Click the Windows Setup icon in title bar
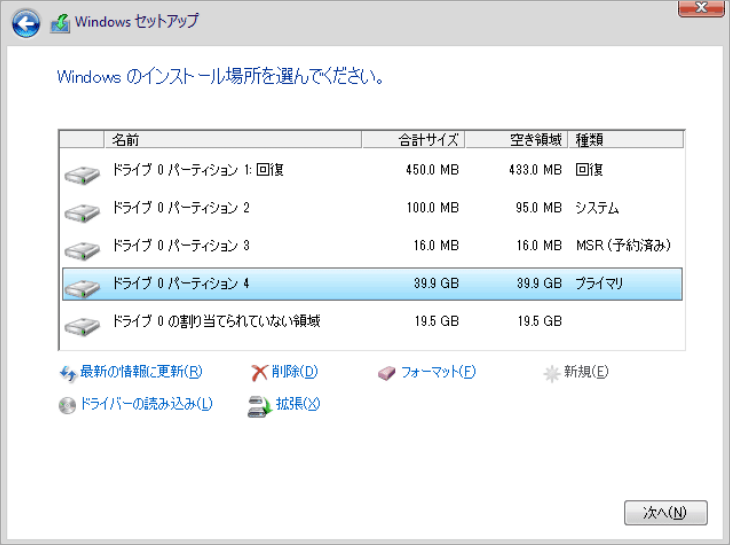 click(60, 23)
